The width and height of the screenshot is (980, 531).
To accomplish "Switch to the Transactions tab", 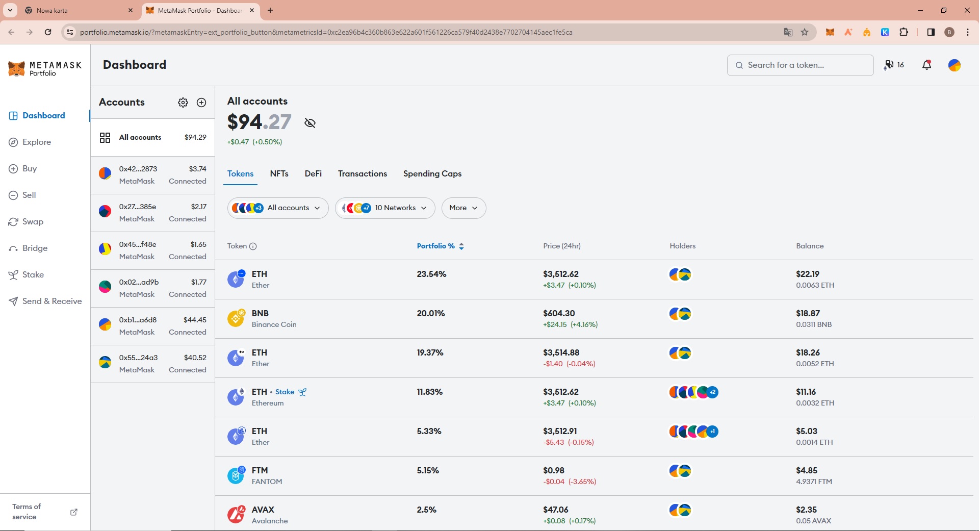I will pos(363,174).
